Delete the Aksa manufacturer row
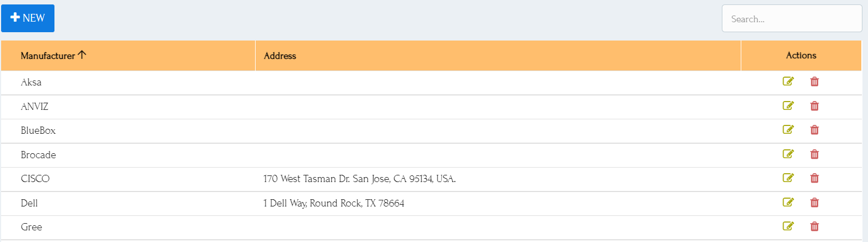Screen dimensions: 868x242 814,82
